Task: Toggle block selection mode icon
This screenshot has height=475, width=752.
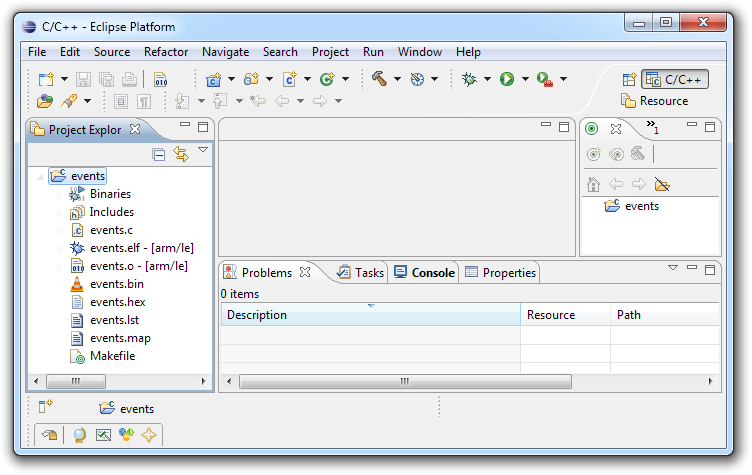Action: tap(121, 101)
